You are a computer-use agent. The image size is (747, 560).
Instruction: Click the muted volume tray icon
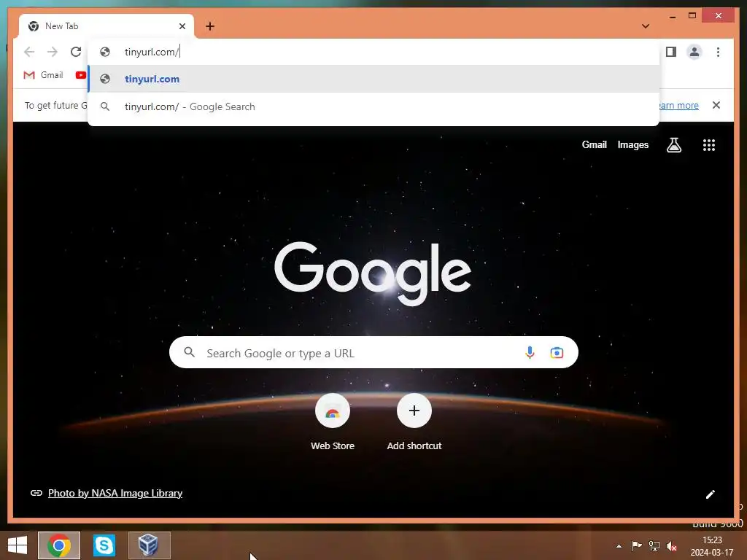click(x=671, y=546)
